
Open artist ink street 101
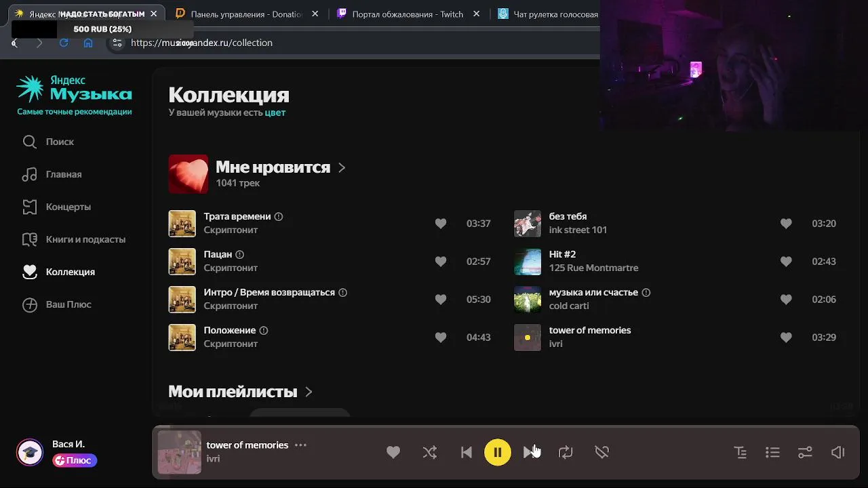pos(578,230)
